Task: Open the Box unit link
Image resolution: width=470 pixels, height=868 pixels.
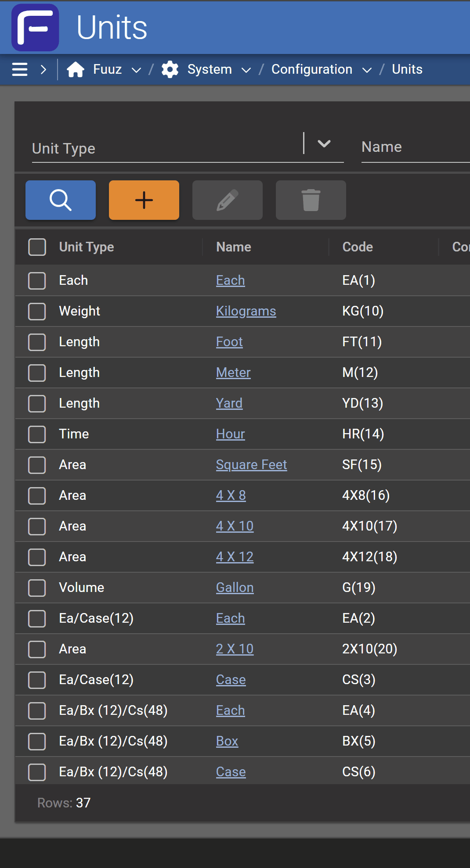Action: click(x=227, y=741)
